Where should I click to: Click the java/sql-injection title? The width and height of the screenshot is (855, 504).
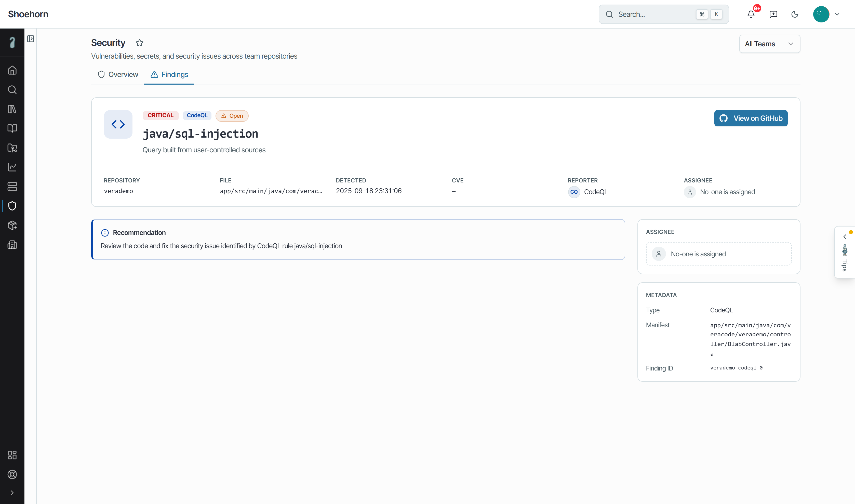(200, 134)
